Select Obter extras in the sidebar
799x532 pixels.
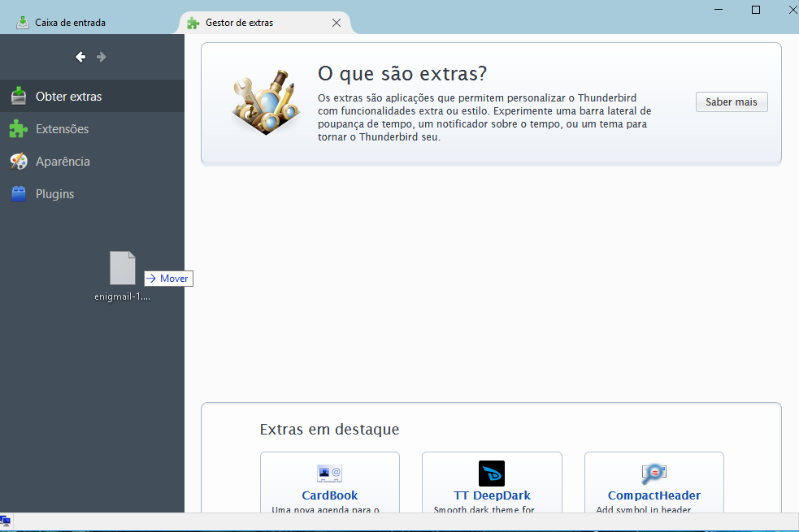pos(92,96)
